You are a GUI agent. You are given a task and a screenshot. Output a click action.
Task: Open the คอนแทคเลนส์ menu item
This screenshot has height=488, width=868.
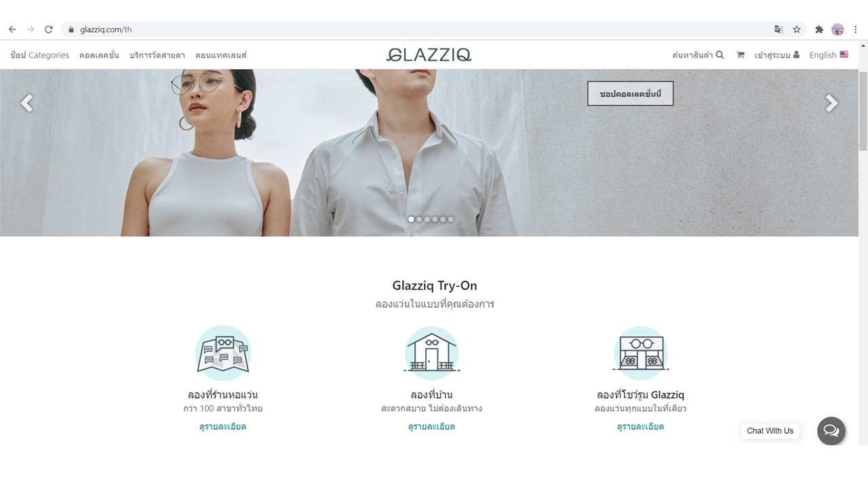221,55
